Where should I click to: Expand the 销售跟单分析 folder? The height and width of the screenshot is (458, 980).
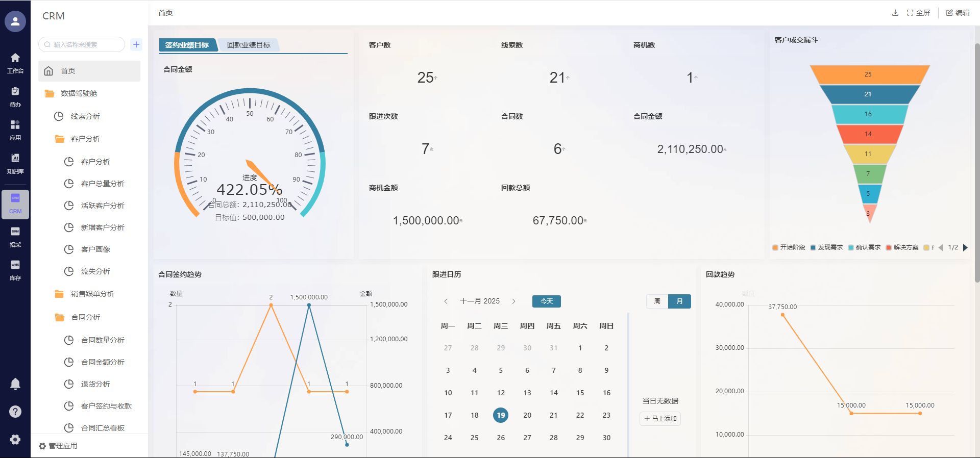tap(92, 294)
